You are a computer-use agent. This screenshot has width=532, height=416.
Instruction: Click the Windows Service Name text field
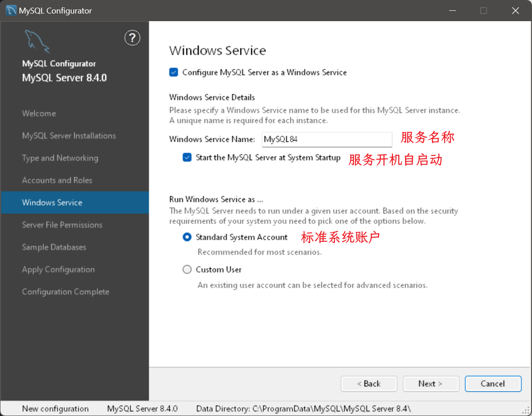327,140
